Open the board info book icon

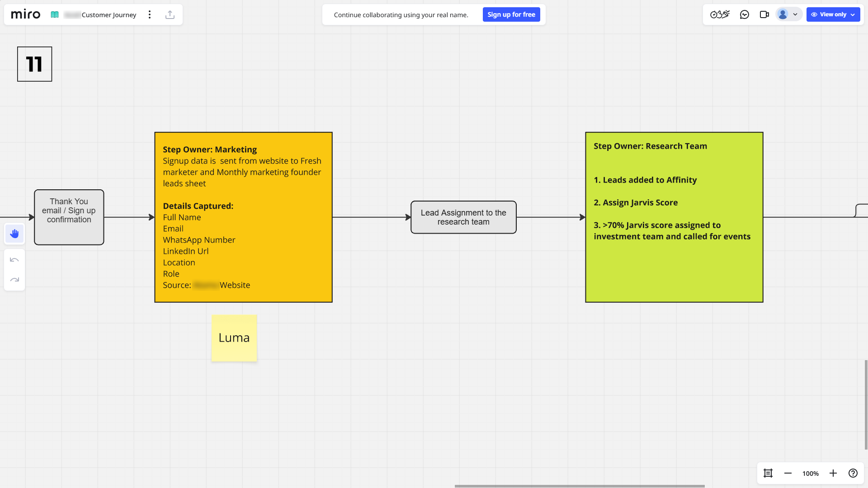pos(55,14)
